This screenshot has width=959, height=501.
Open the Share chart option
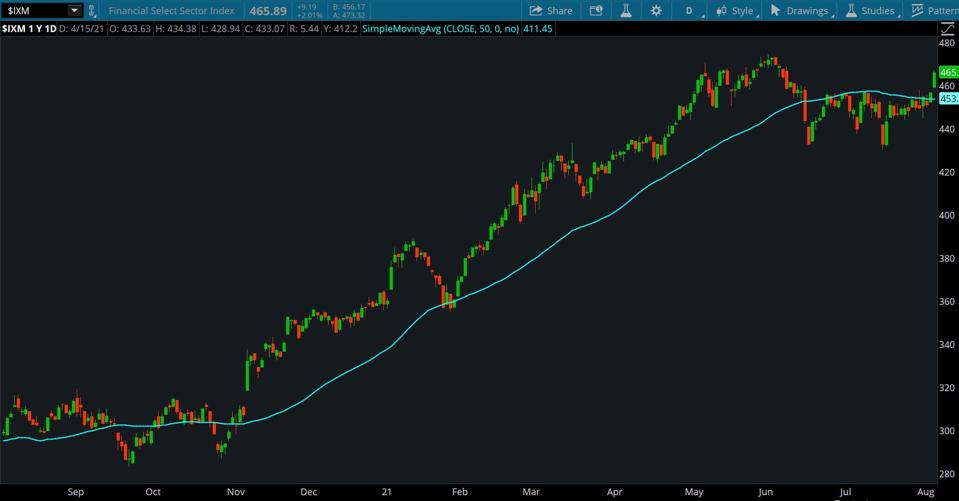(551, 11)
